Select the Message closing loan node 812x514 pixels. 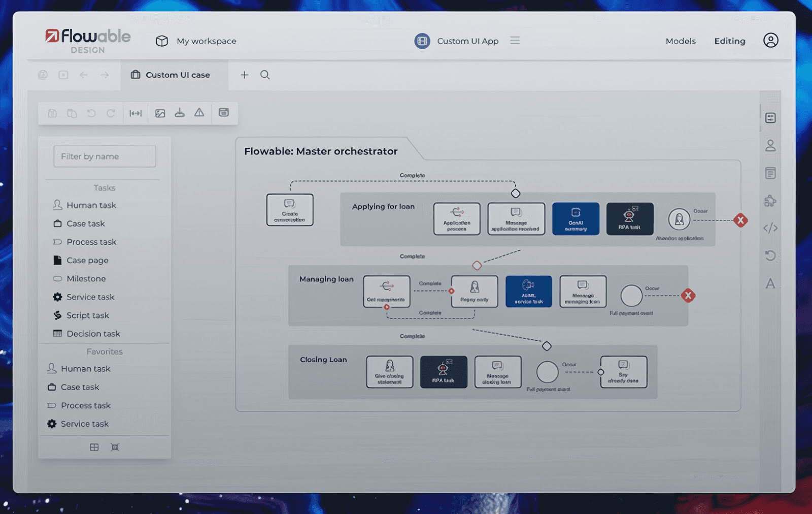click(x=498, y=372)
